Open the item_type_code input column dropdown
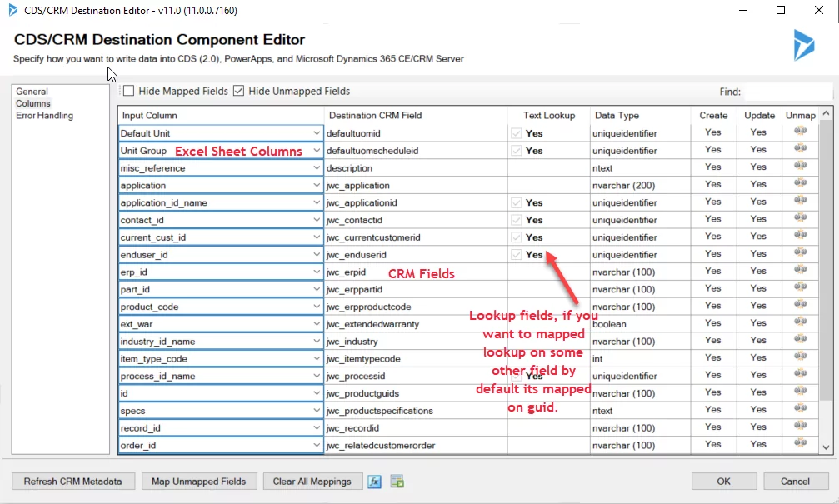This screenshot has height=504, width=839. coord(317,358)
